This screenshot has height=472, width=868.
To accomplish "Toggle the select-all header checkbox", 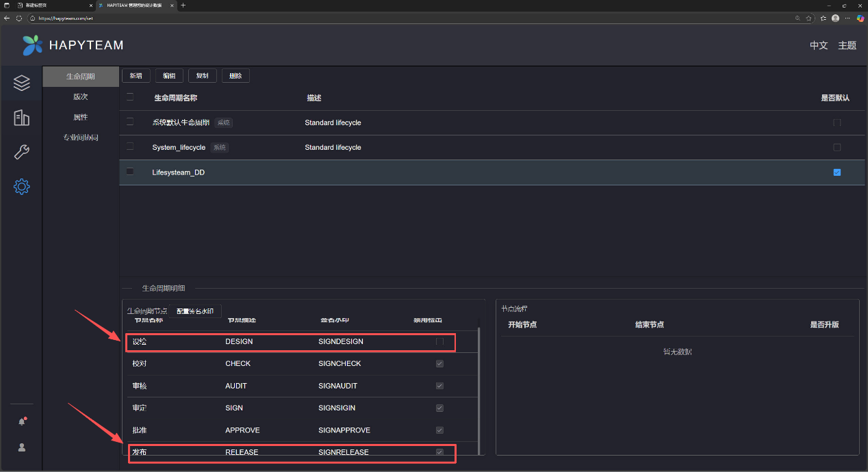I will (x=130, y=97).
